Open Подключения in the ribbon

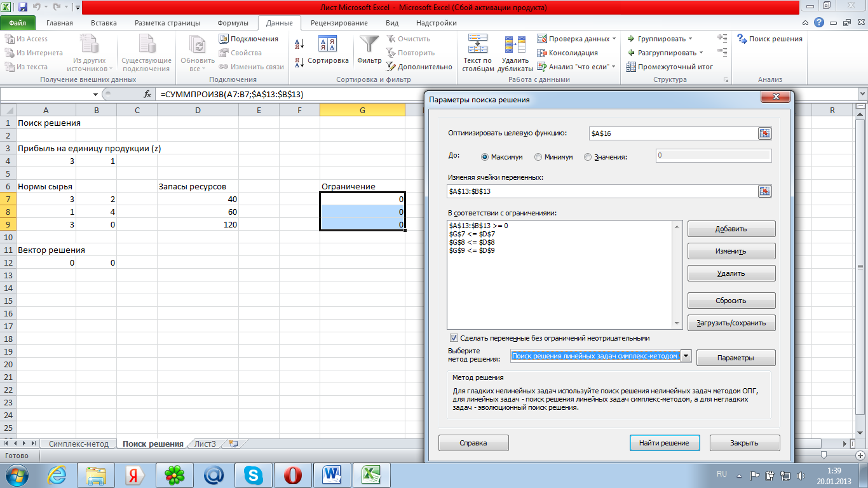click(248, 39)
